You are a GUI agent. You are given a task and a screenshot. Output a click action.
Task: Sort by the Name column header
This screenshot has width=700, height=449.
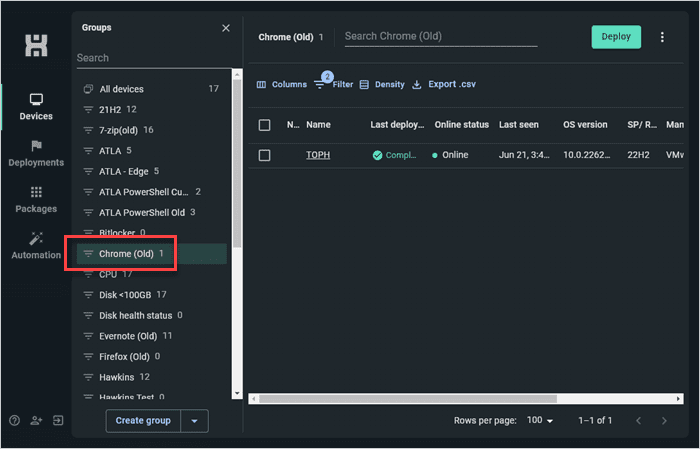(x=318, y=125)
